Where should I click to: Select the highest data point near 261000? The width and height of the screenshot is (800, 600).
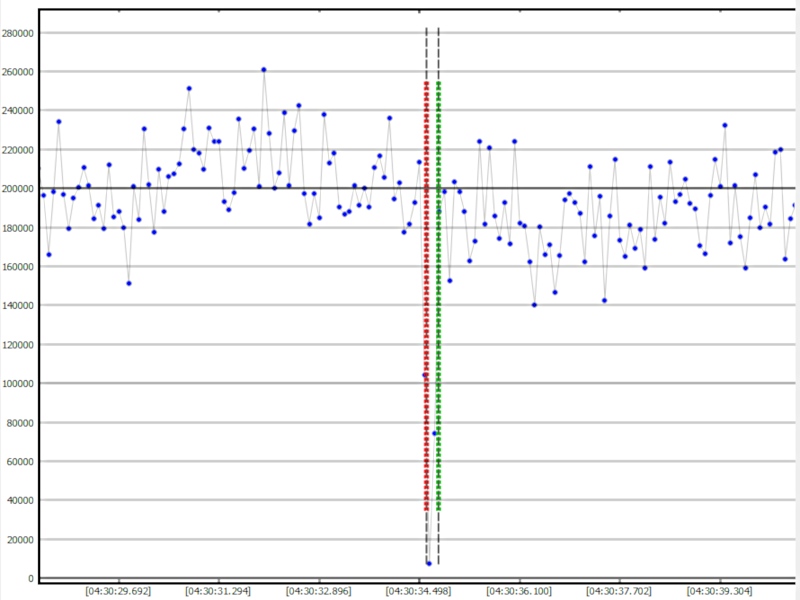pyautogui.click(x=264, y=70)
